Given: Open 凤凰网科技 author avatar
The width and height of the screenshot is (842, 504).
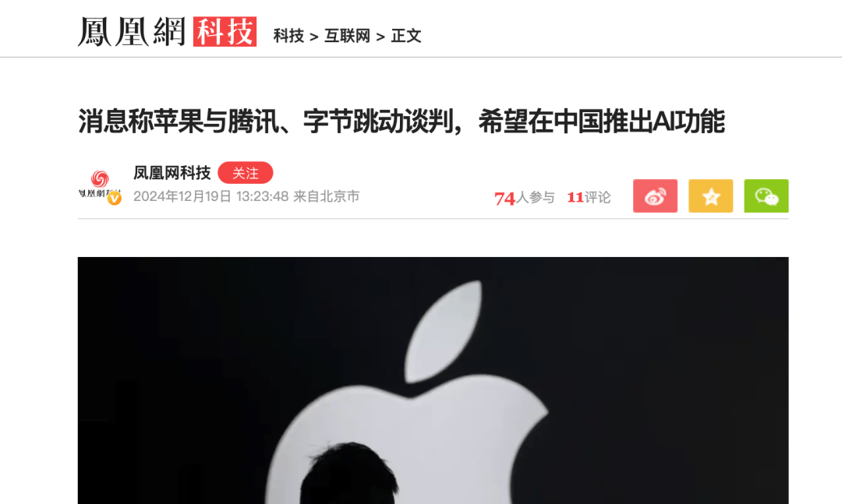Looking at the screenshot, I should point(99,185).
